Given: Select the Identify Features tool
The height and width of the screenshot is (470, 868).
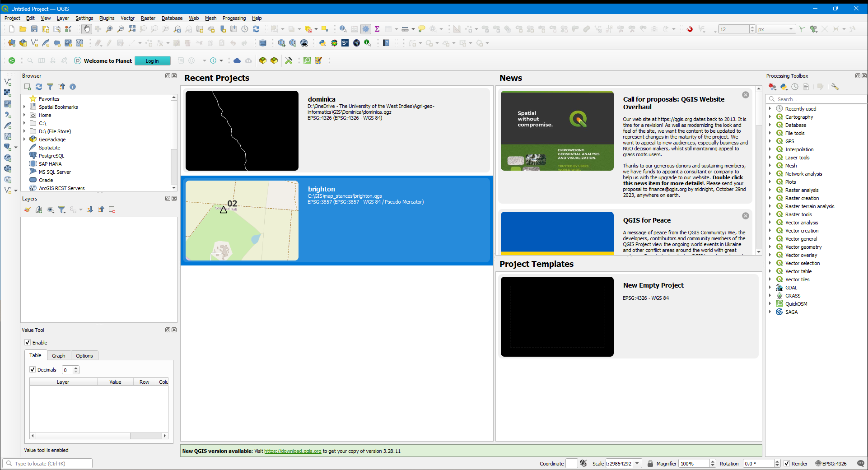Looking at the screenshot, I should click(x=343, y=28).
